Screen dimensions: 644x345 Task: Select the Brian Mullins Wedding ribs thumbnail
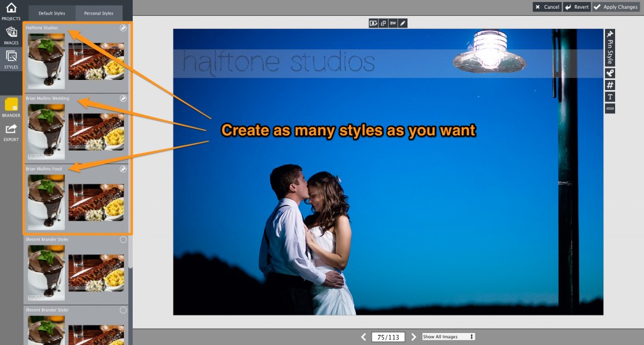point(96,132)
